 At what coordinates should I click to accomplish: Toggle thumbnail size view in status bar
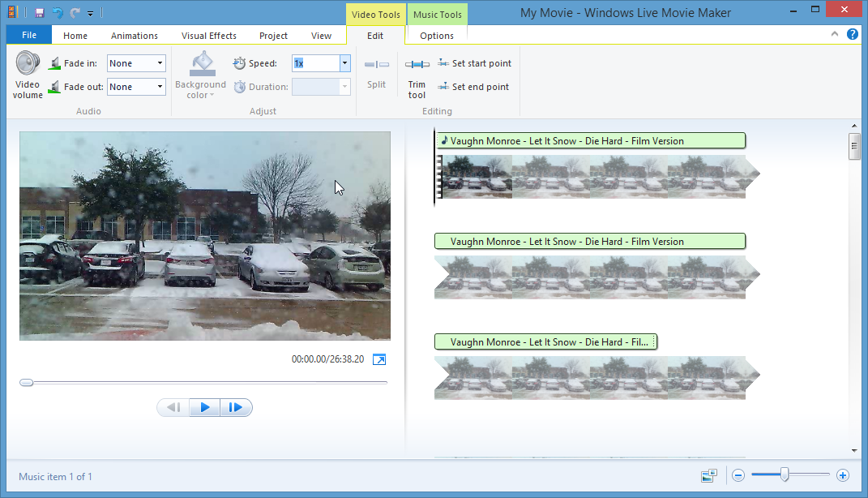(709, 476)
